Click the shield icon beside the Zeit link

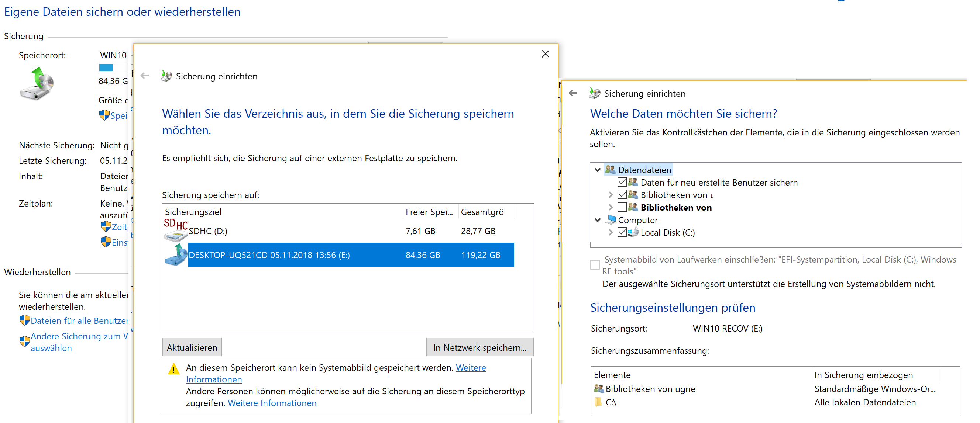pos(106,226)
